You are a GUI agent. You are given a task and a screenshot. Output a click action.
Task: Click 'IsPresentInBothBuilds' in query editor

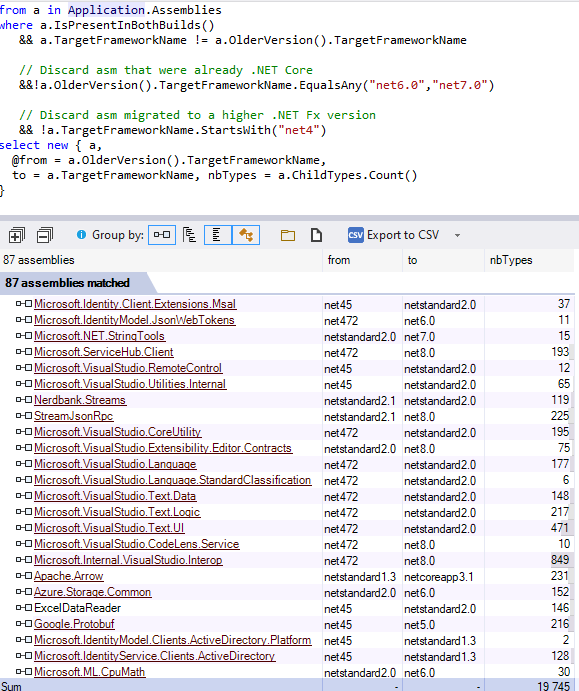126,25
